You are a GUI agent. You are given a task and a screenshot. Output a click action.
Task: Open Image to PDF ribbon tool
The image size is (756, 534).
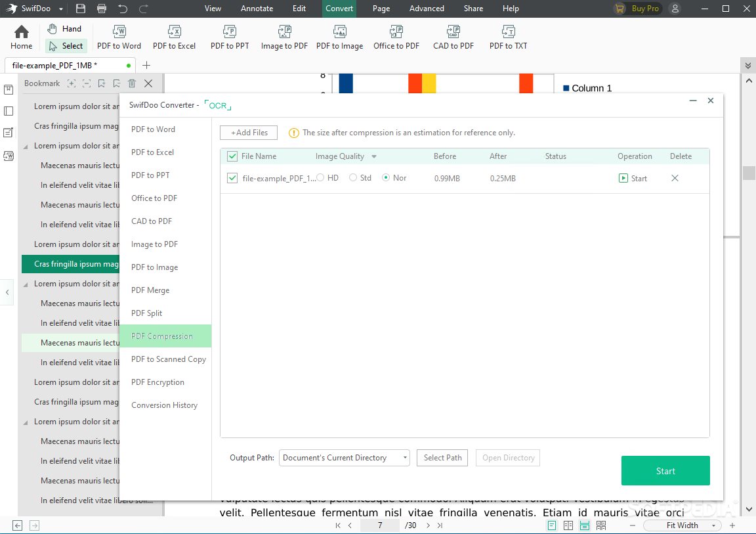[x=284, y=37]
